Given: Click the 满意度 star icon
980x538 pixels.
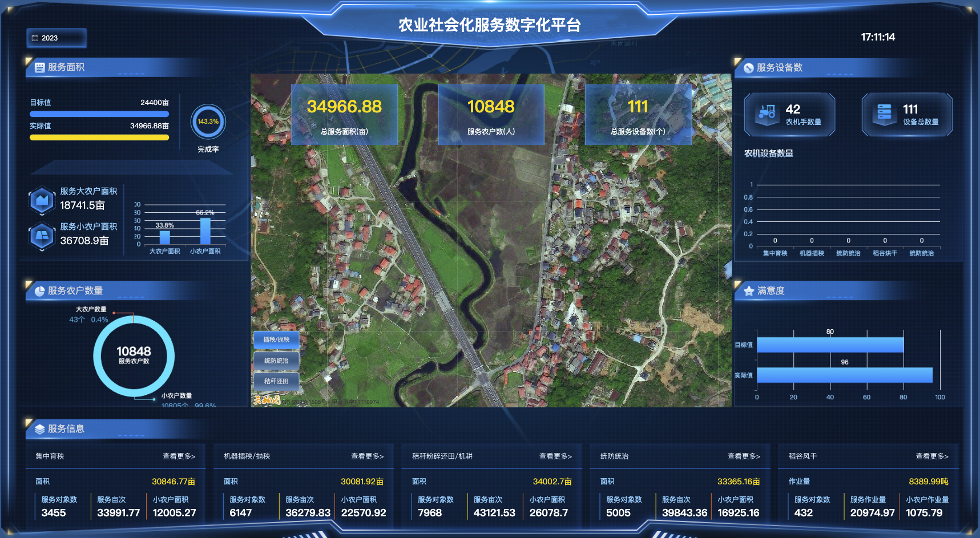Looking at the screenshot, I should pos(749,291).
